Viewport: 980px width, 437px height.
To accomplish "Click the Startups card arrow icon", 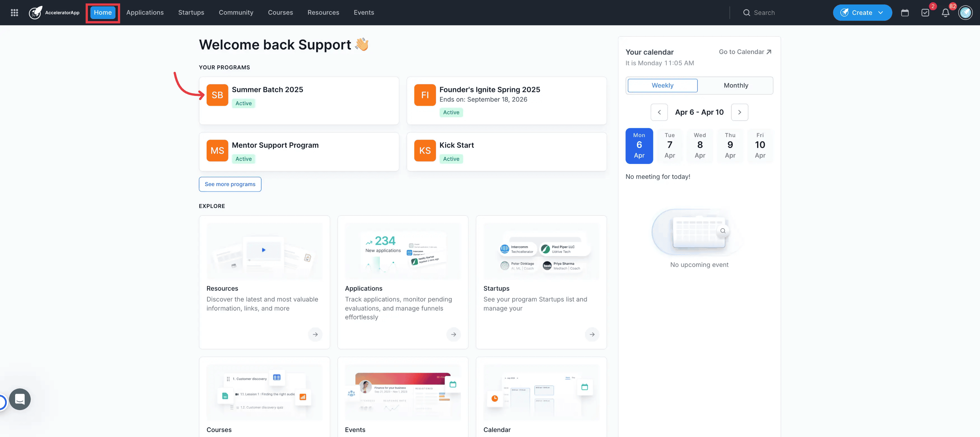I will (592, 334).
